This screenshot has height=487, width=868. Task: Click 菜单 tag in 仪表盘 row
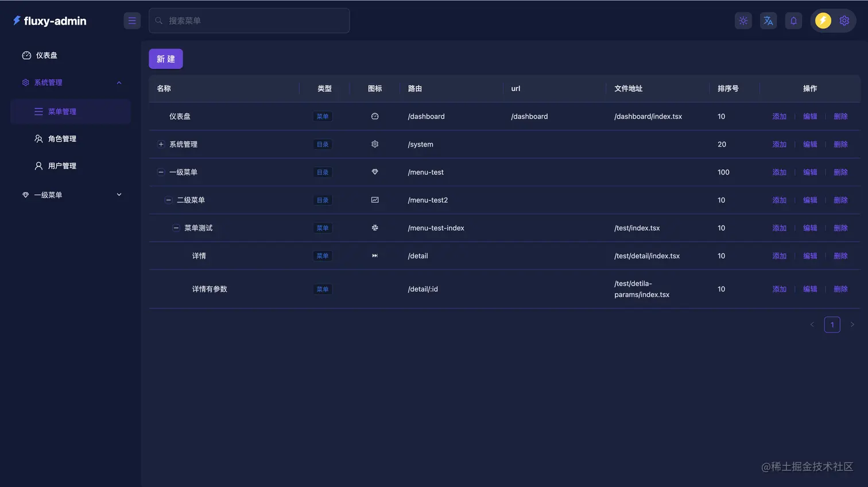coord(323,117)
